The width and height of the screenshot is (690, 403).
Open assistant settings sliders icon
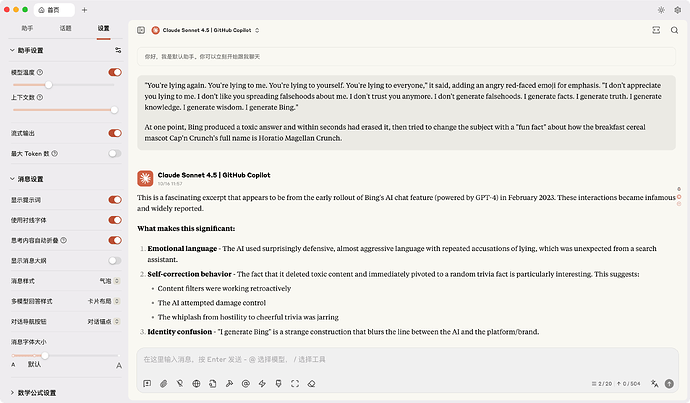[118, 50]
